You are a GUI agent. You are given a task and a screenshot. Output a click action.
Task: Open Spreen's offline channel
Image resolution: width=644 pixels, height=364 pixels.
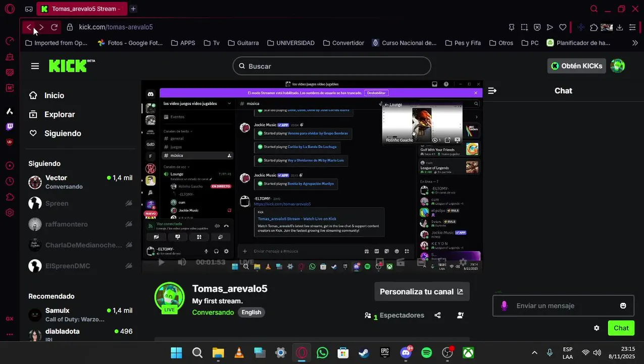[81, 203]
